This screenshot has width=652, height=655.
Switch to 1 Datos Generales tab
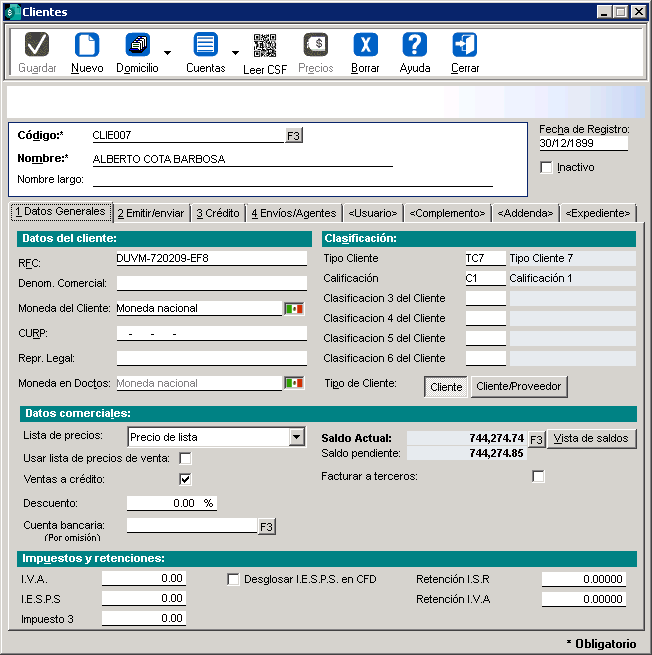[61, 211]
